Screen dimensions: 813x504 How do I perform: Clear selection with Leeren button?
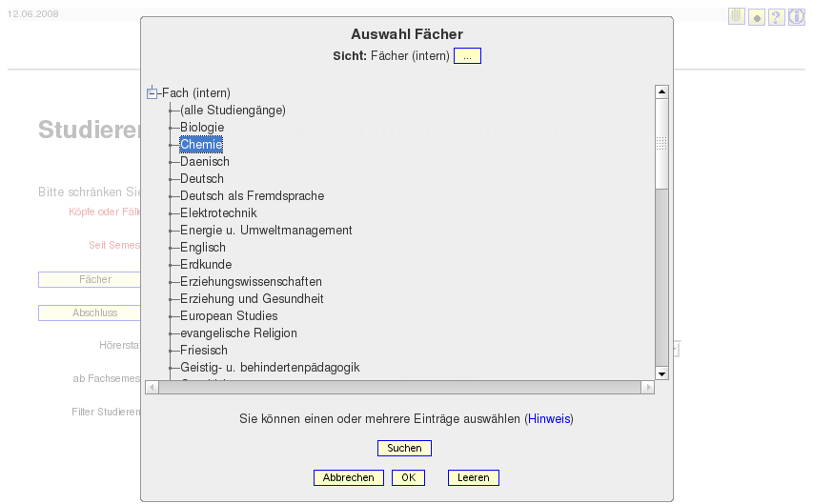point(474,477)
